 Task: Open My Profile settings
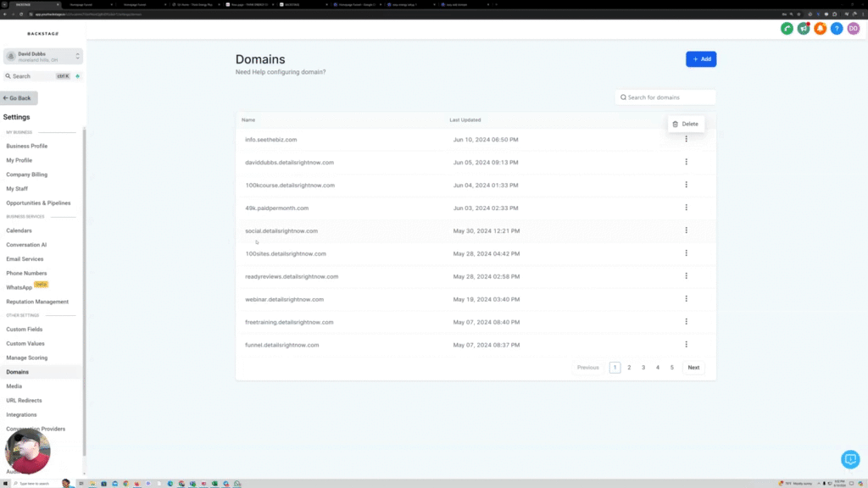click(19, 160)
